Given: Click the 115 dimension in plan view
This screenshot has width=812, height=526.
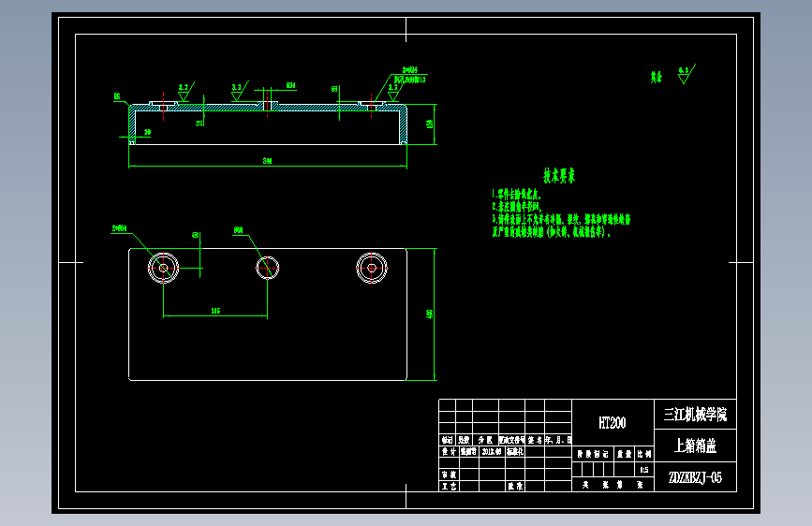Looking at the screenshot, I should 215,311.
